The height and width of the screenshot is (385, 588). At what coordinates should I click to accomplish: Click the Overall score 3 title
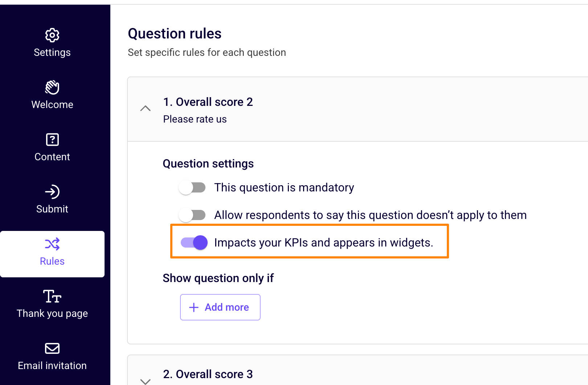click(x=208, y=374)
